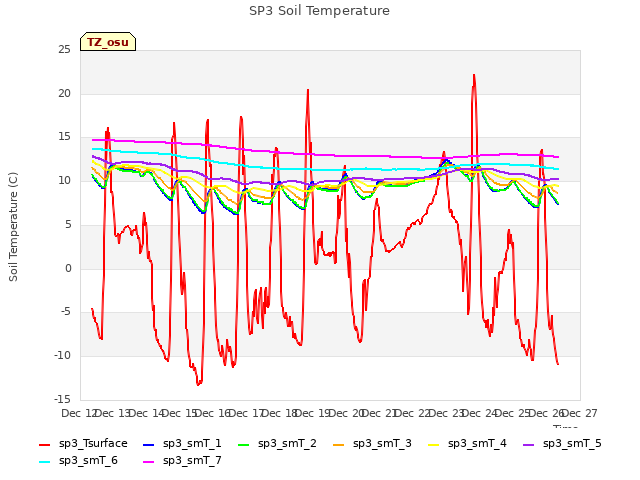
Task: Toggle the sp3_smT_3 legend entry
Action: coord(372,444)
